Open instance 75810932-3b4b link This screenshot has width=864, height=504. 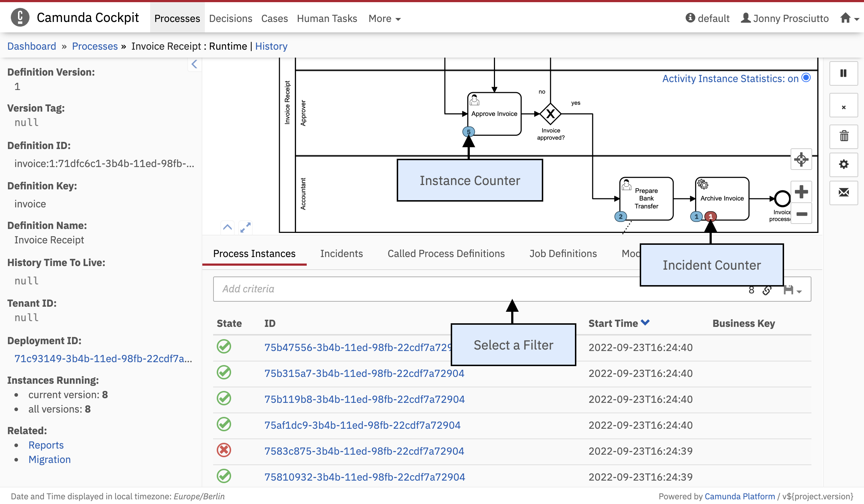[x=365, y=477]
